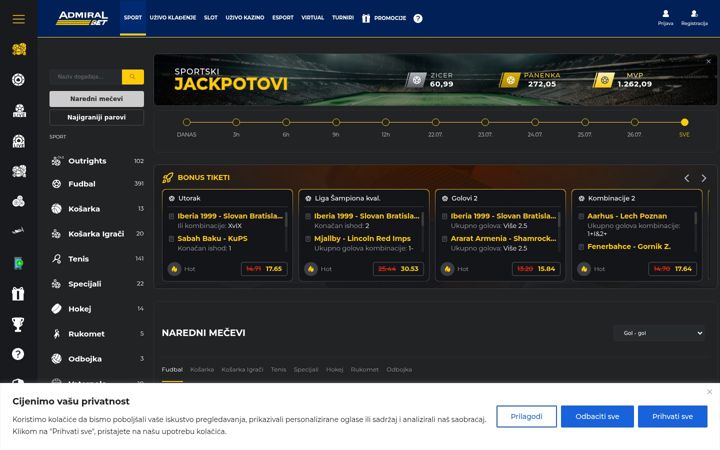Select the DANAS time filter marker
The image size is (720, 450).
coord(186,122)
